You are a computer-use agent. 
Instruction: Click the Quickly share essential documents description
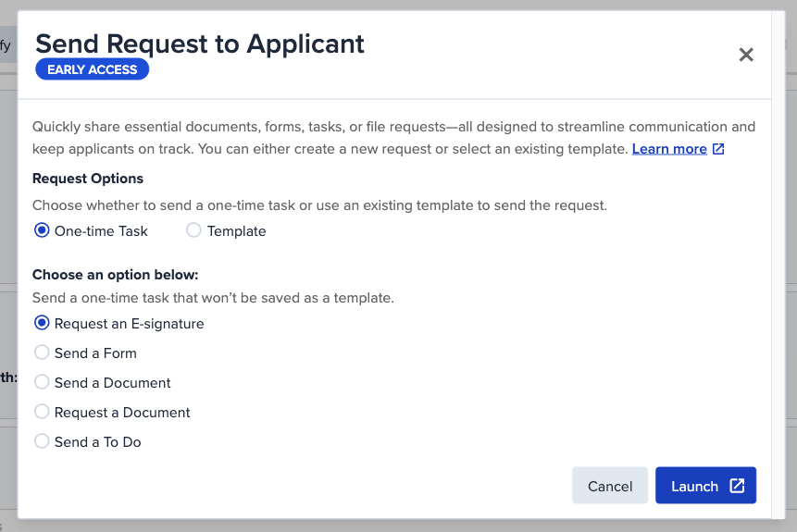[x=394, y=138]
